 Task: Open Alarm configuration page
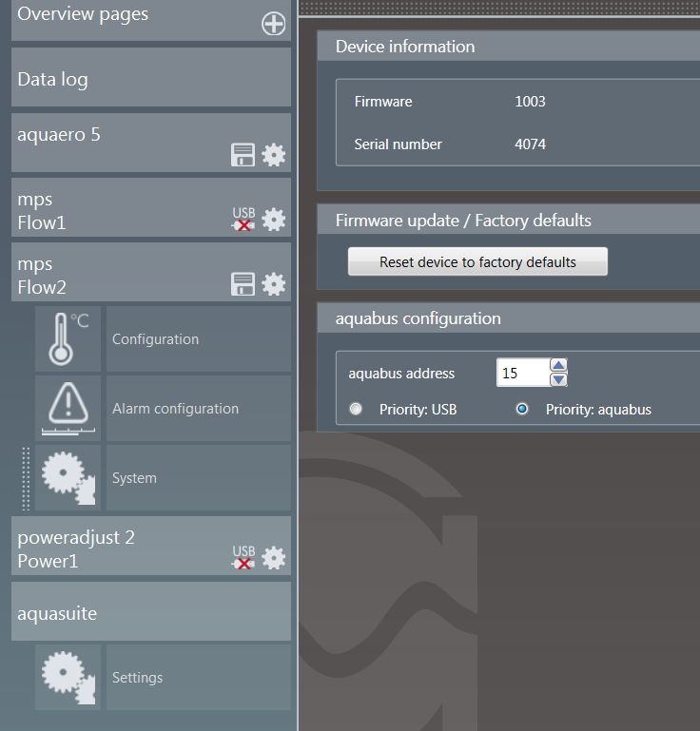[x=199, y=409]
